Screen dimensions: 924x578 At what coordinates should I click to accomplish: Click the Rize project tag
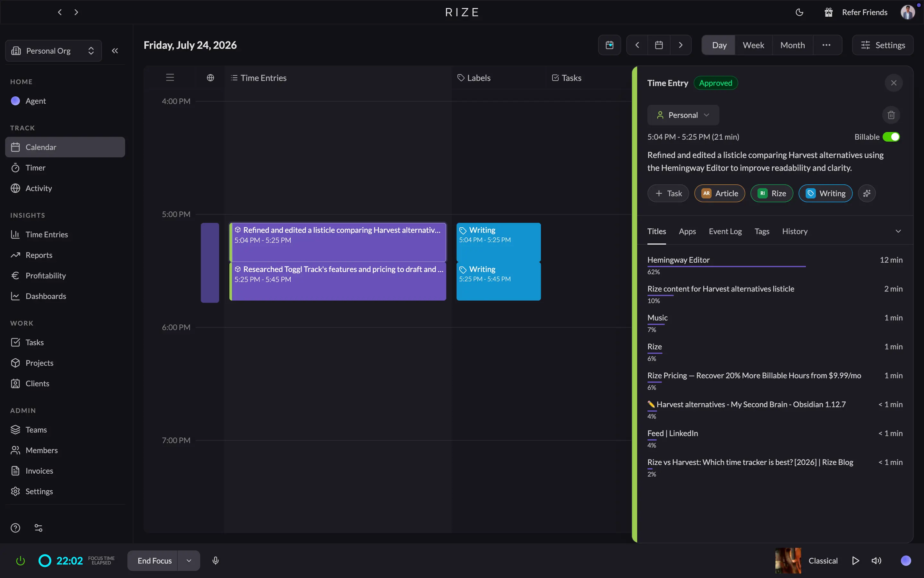(x=772, y=193)
